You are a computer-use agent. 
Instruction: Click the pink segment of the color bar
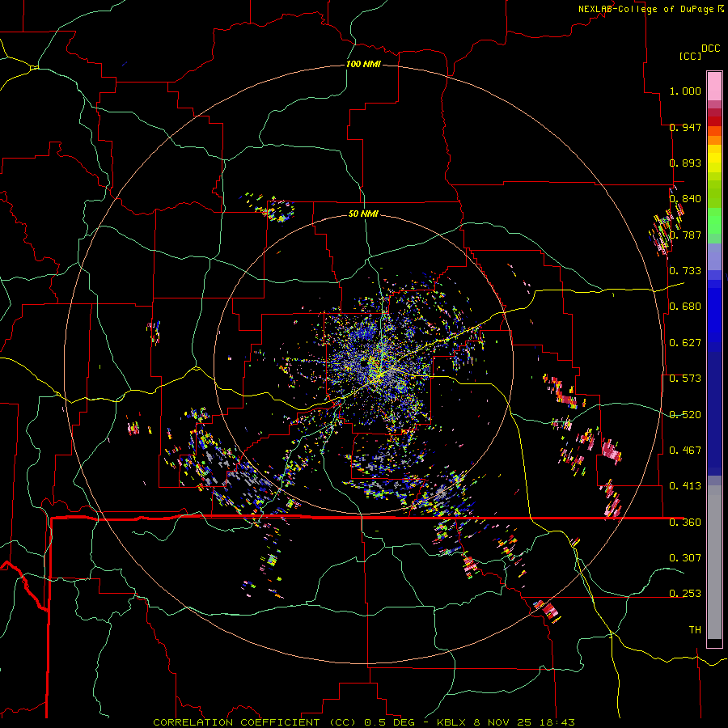pos(714,86)
